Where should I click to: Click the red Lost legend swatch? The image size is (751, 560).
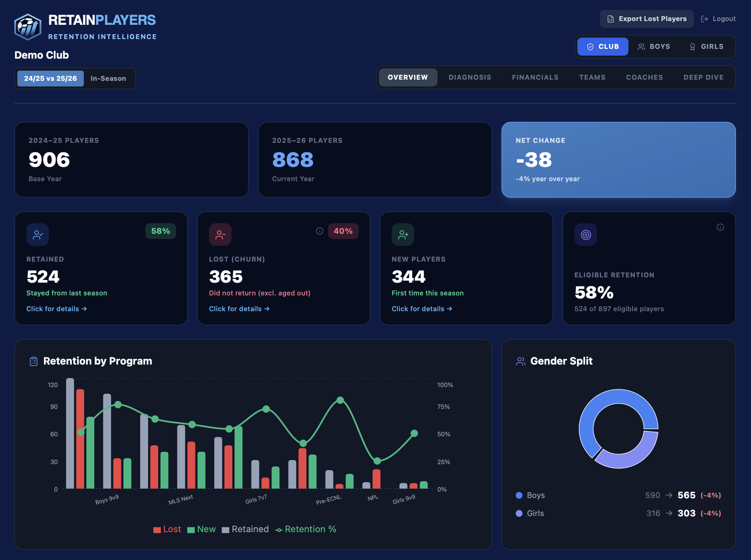point(157,530)
